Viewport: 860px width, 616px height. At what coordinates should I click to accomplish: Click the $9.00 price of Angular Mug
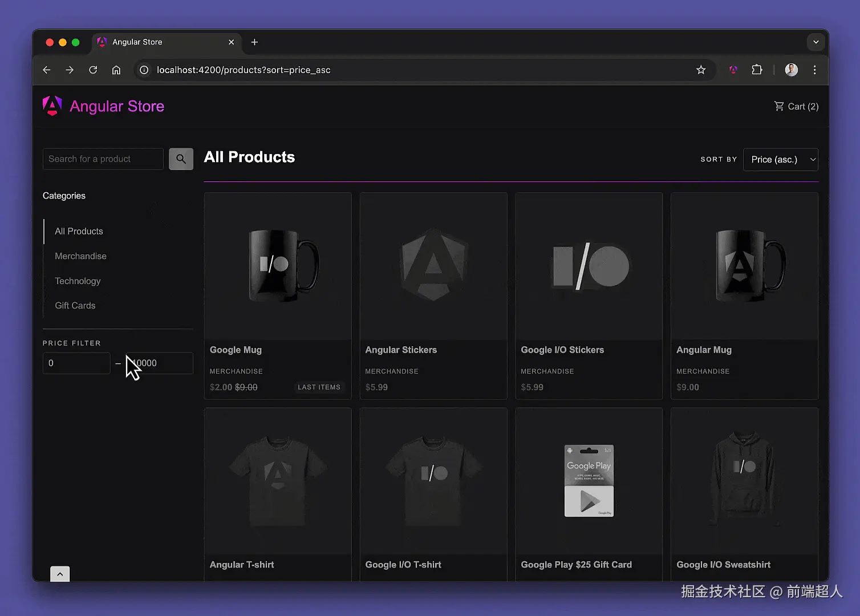pyautogui.click(x=688, y=387)
